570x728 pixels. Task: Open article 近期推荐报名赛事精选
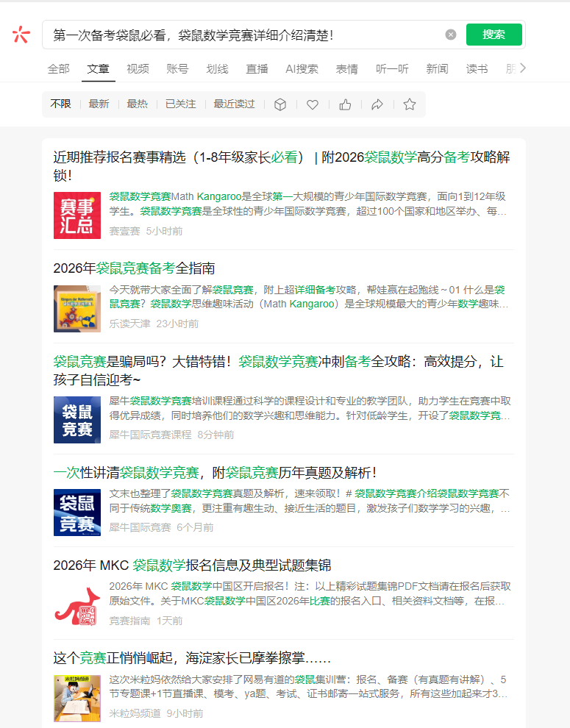tap(282, 166)
